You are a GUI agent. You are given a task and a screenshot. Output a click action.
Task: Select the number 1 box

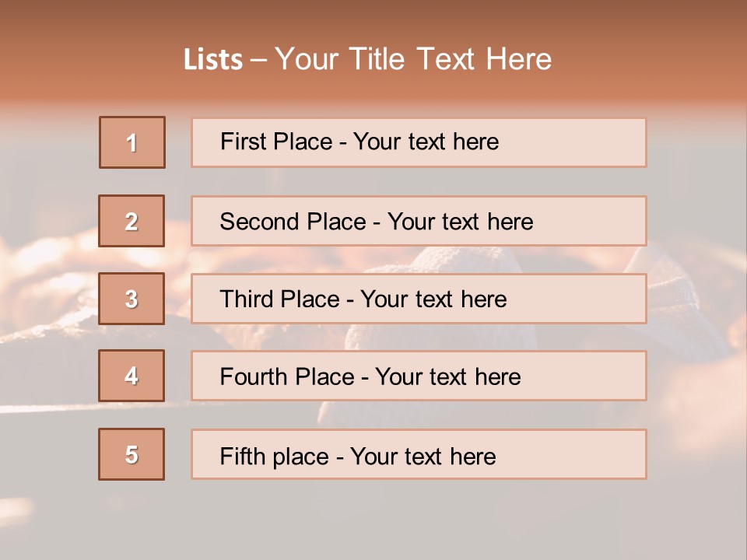(x=132, y=142)
